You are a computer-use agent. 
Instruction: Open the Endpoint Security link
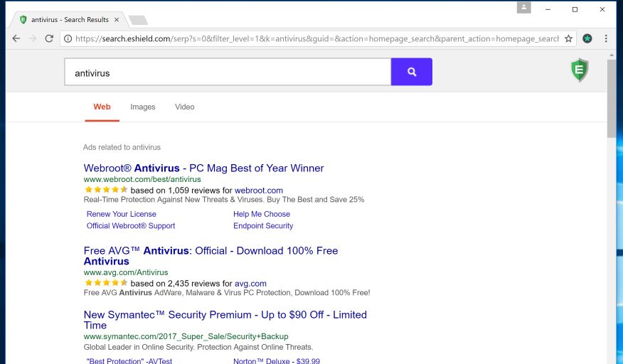[263, 225]
